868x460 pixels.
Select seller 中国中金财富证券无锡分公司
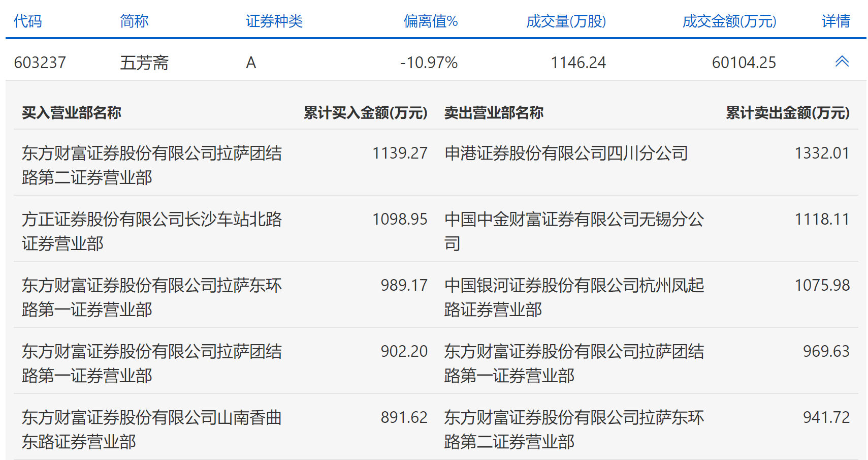[574, 231]
